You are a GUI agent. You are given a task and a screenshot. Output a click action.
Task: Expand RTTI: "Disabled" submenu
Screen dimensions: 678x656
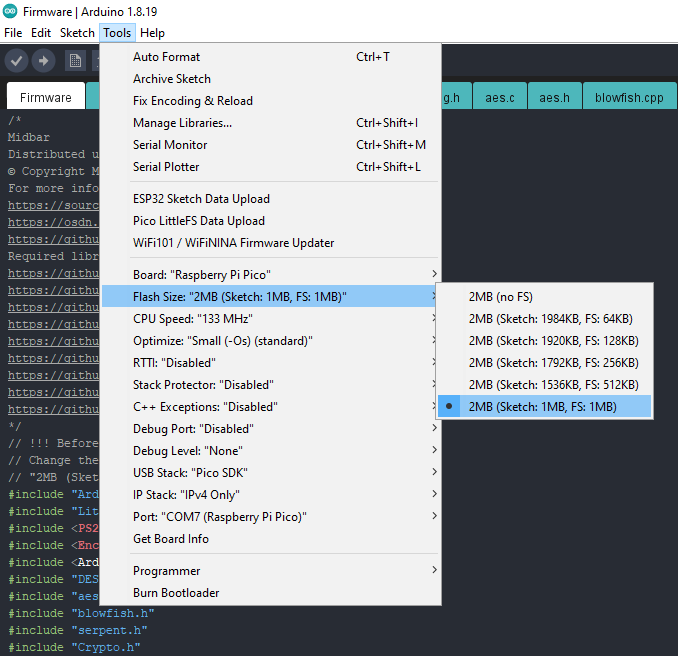click(x=271, y=363)
